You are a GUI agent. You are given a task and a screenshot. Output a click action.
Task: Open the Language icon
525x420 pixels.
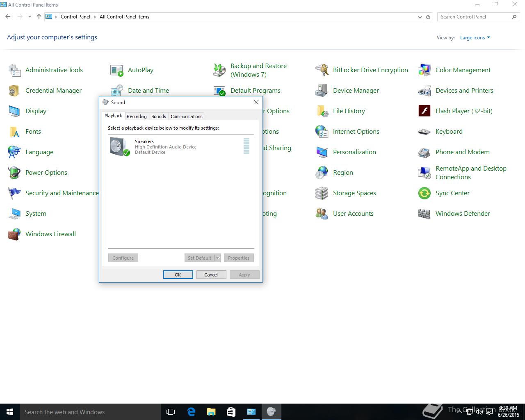coord(14,152)
